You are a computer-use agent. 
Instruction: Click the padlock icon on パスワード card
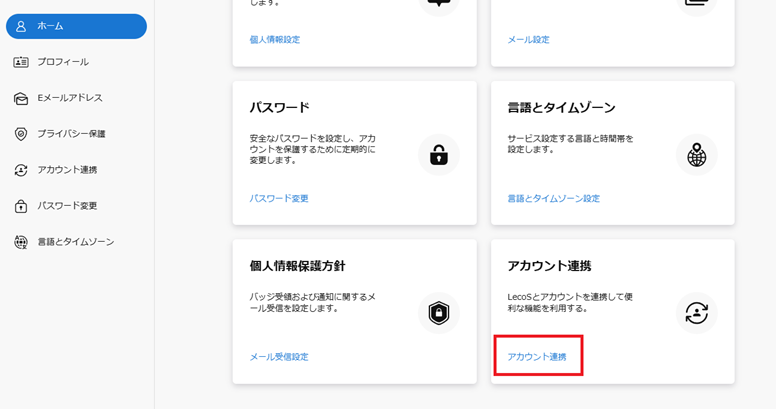(x=438, y=155)
